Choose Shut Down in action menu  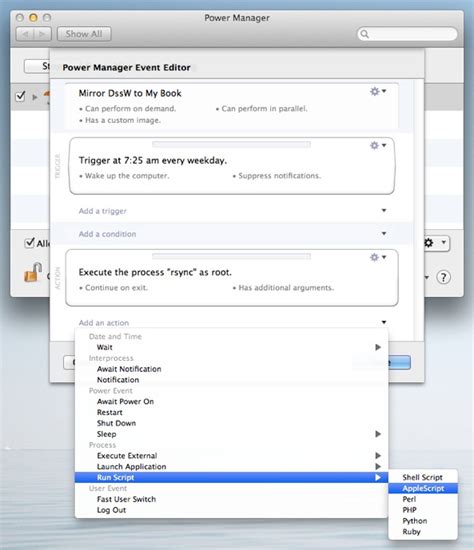(x=116, y=423)
